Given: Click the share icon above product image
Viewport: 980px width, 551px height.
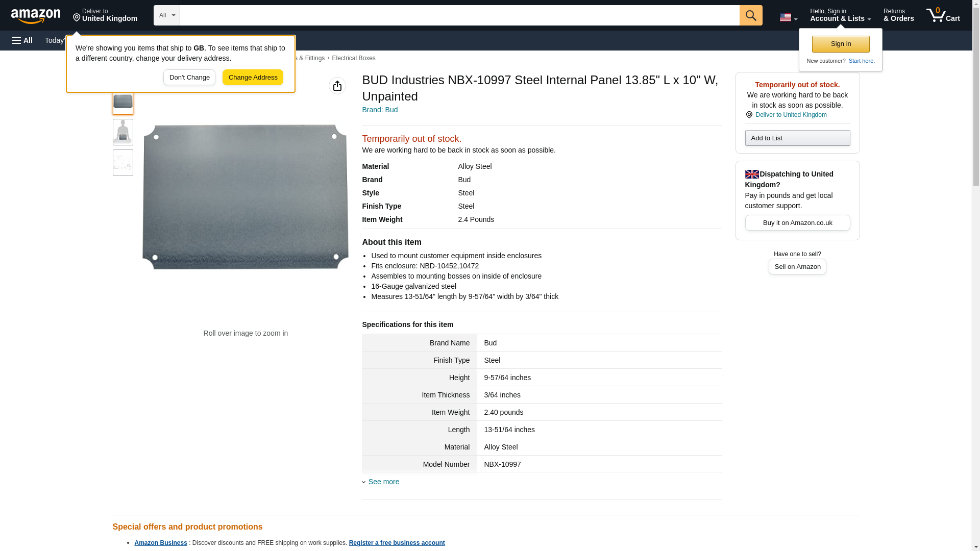Looking at the screenshot, I should [337, 86].
